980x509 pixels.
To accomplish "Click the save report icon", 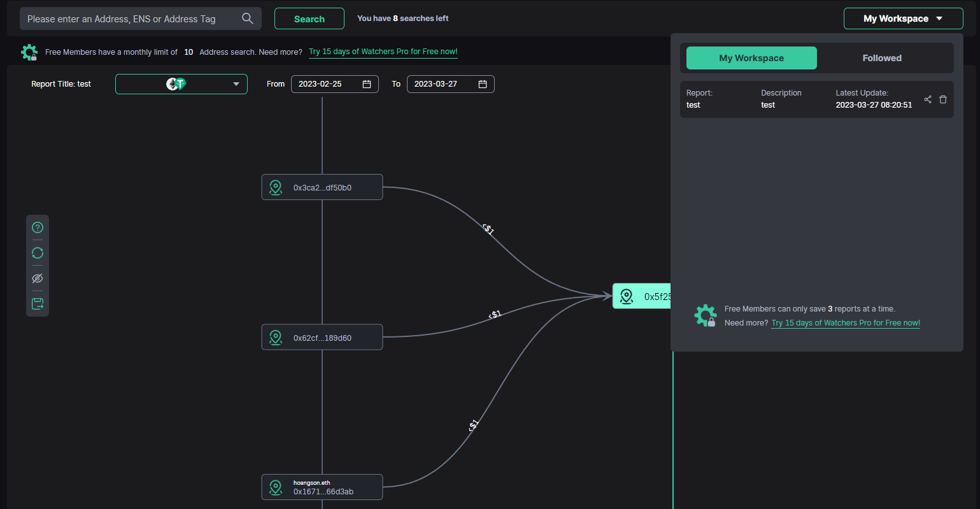I will point(38,304).
